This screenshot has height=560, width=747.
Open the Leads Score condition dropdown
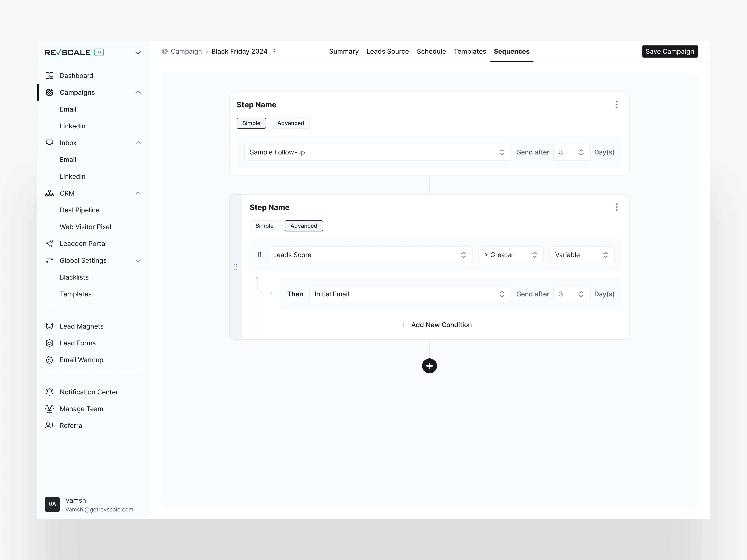[370, 255]
